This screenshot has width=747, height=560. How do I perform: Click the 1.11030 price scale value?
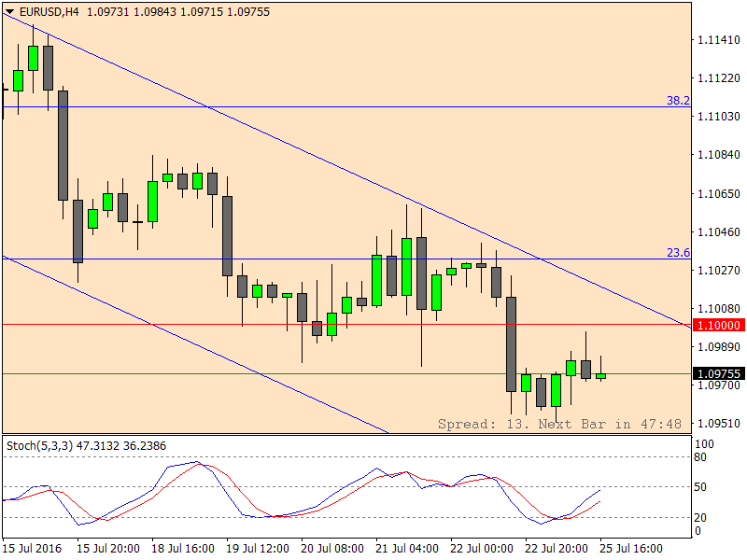coord(719,116)
